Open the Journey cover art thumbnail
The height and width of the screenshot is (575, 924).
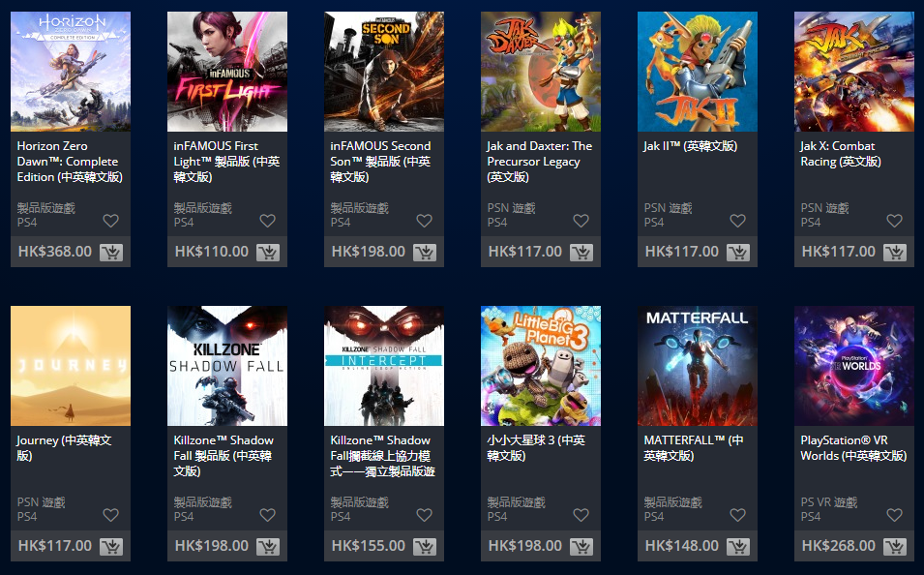[71, 366]
